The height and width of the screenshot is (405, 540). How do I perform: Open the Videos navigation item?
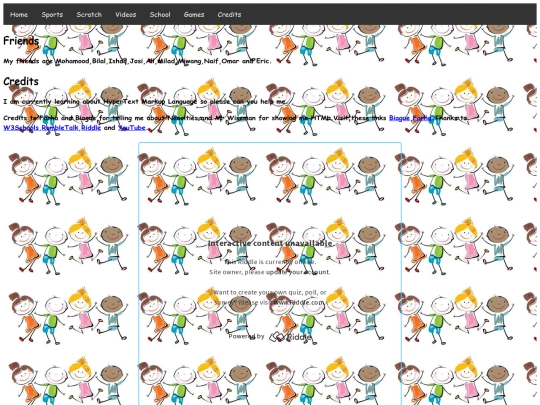coord(126,14)
